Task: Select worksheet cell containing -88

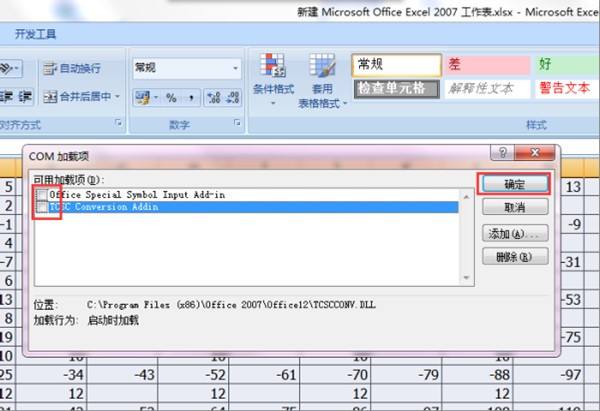Action: click(477, 375)
